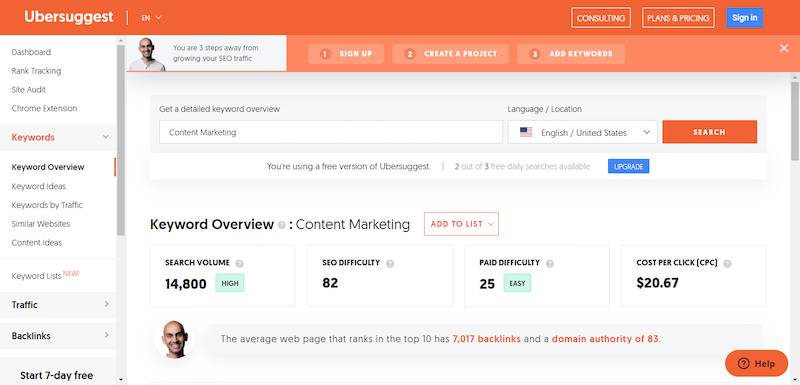Click the free daily searches available text
This screenshot has width=800, height=385.
(522, 166)
